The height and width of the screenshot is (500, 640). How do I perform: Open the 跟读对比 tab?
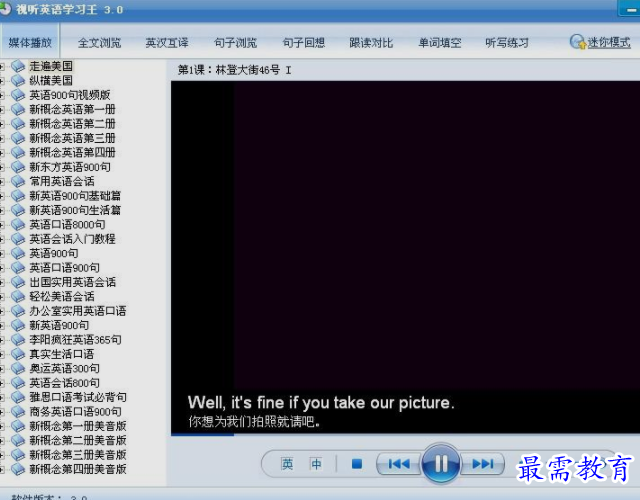click(371, 42)
